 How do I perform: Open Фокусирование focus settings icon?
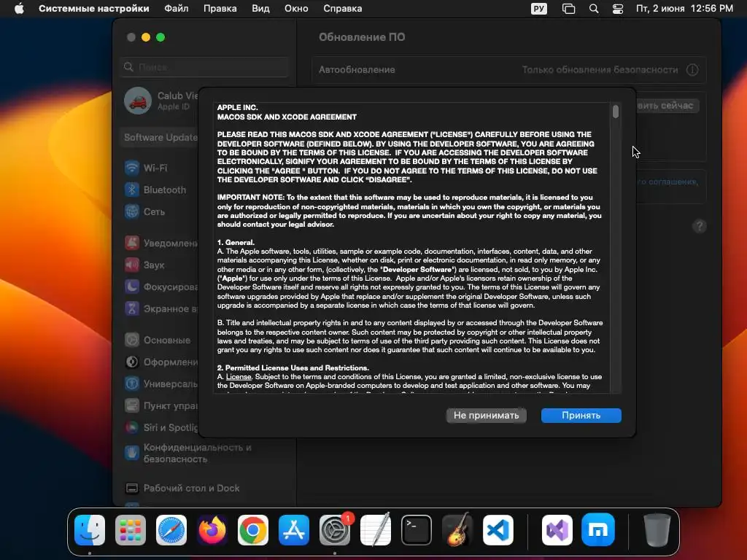pyautogui.click(x=132, y=287)
